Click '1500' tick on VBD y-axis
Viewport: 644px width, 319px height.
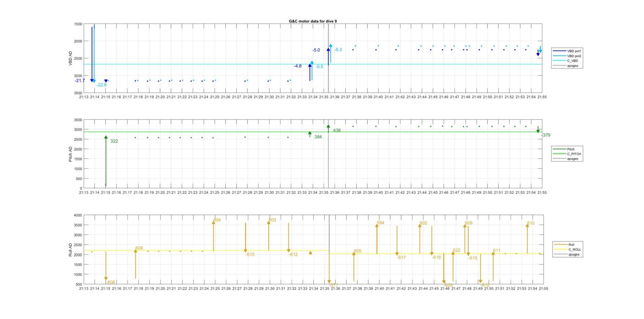(x=78, y=24)
